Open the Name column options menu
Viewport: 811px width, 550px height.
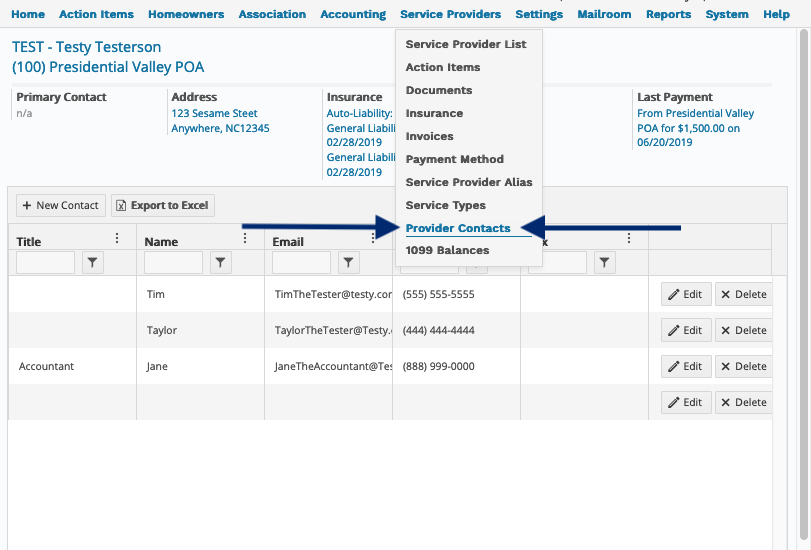[245, 238]
